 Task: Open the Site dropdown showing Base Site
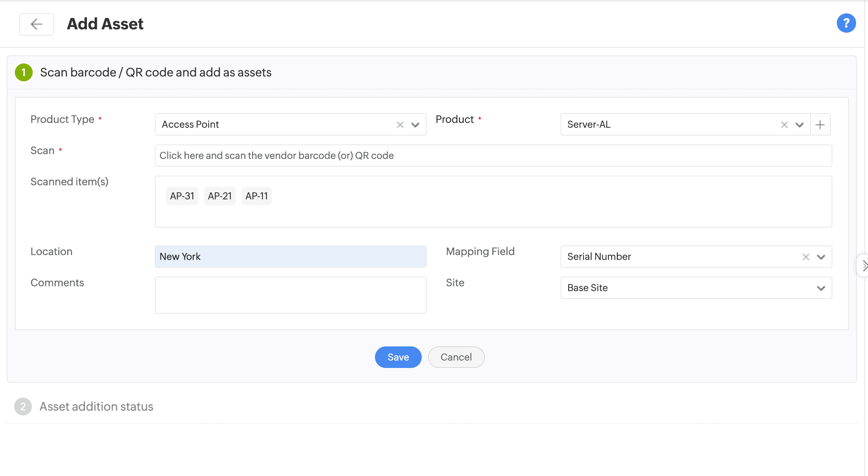point(821,288)
